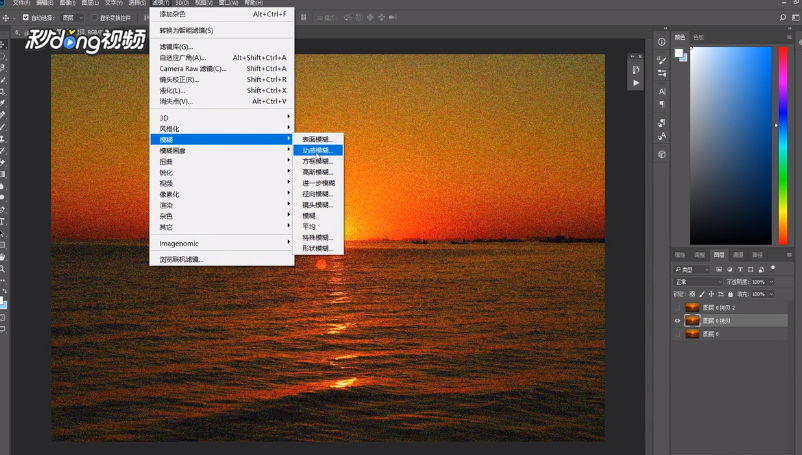Click the search magnifier in options bar
The width and height of the screenshot is (802, 455).
pyautogui.click(x=783, y=17)
